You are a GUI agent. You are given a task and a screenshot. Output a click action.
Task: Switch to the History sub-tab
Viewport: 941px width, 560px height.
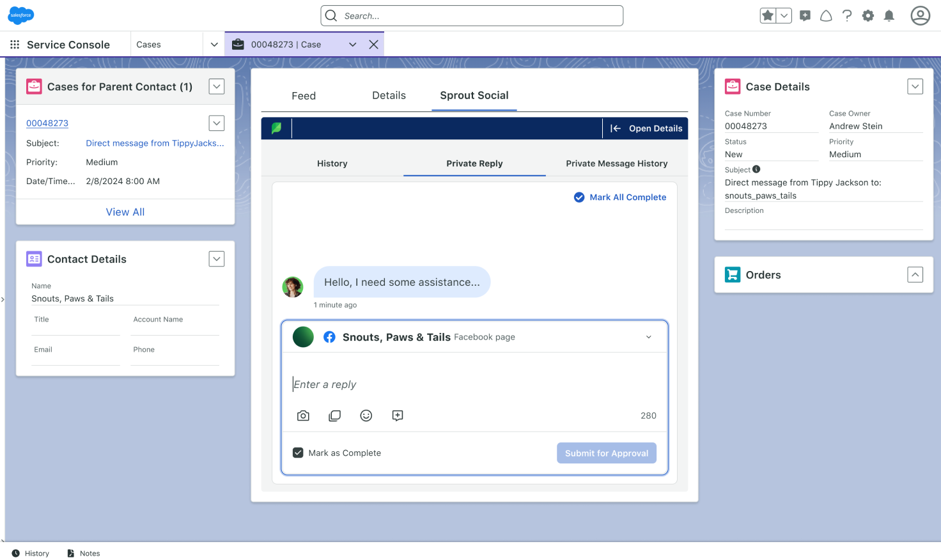coord(332,164)
